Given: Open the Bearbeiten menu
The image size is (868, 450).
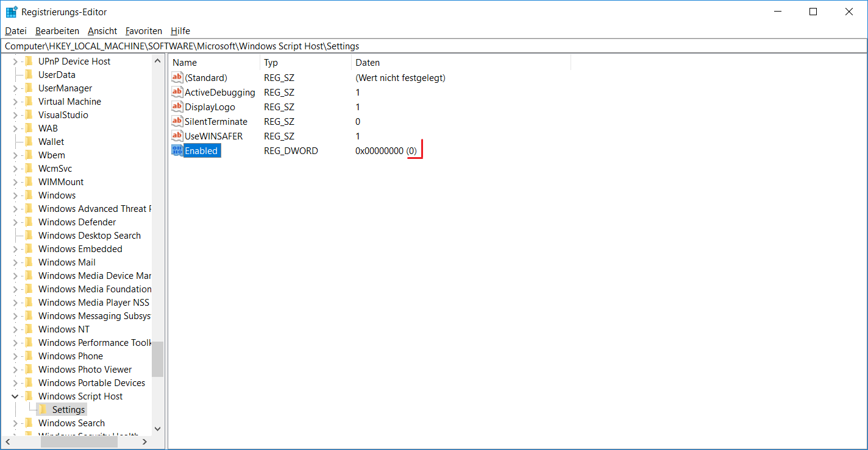Looking at the screenshot, I should (x=57, y=30).
